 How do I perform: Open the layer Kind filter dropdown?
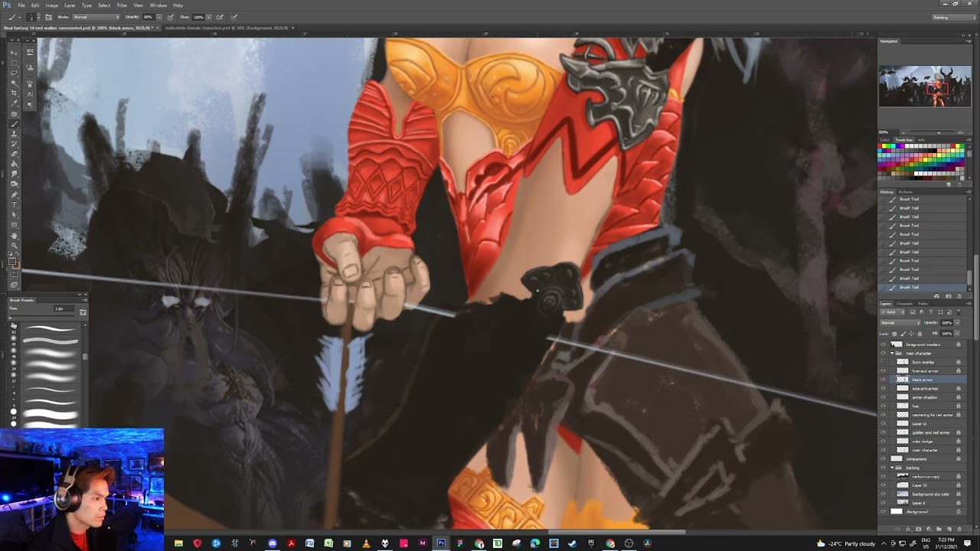click(893, 312)
